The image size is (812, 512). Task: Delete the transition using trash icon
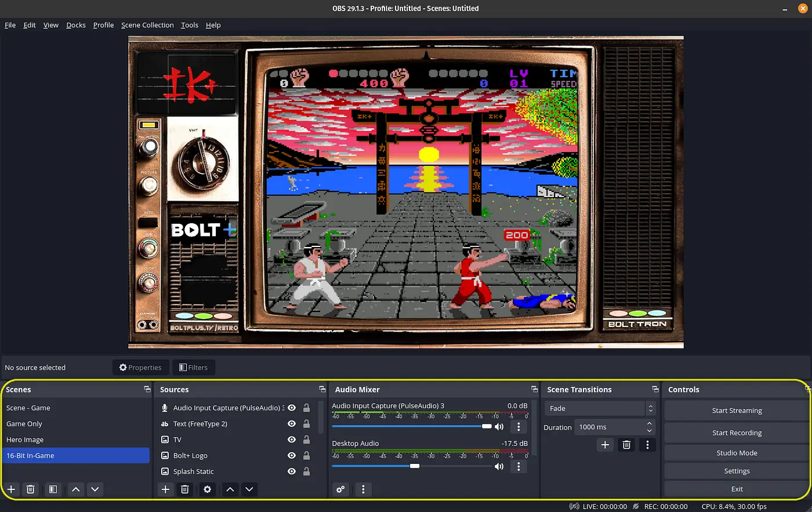coord(626,445)
